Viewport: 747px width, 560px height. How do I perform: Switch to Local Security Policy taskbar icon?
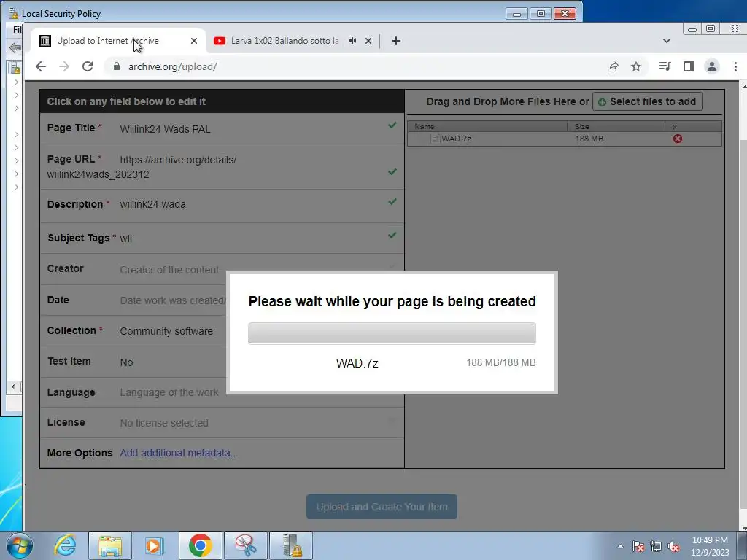point(291,545)
